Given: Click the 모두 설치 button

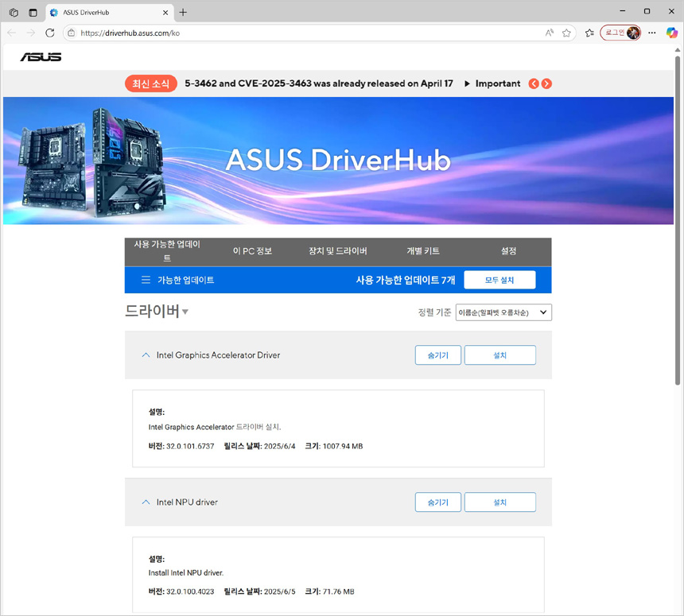Looking at the screenshot, I should tap(499, 280).
